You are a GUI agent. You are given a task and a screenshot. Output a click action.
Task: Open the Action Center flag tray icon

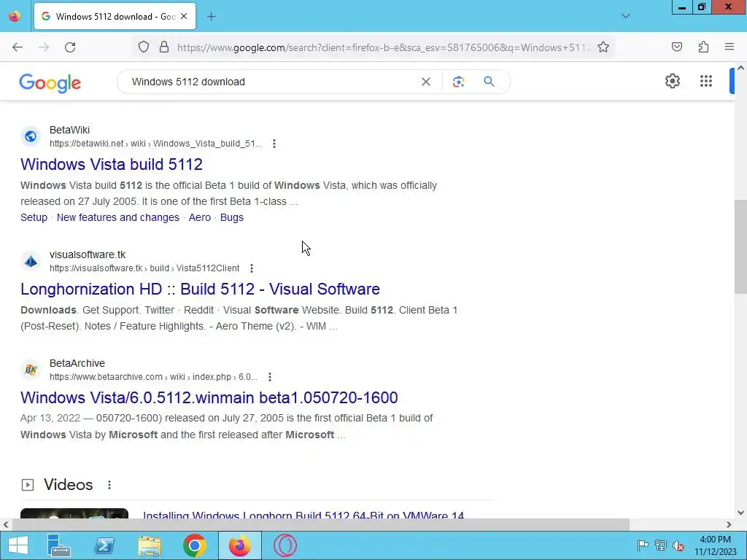pyautogui.click(x=643, y=545)
